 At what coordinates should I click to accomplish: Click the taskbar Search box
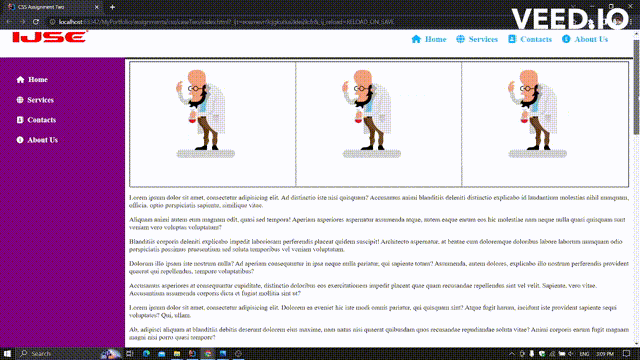click(69, 353)
